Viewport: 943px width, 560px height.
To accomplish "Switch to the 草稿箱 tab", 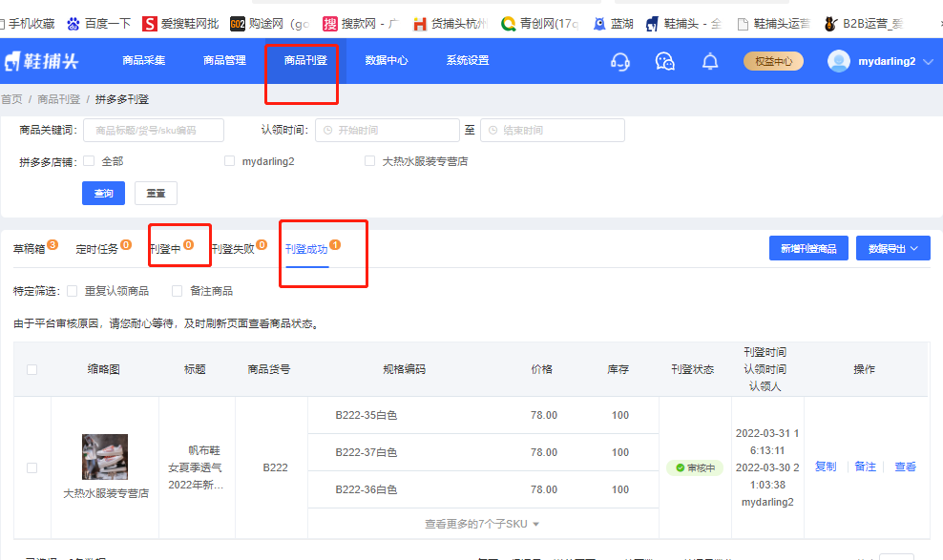I will [x=29, y=249].
